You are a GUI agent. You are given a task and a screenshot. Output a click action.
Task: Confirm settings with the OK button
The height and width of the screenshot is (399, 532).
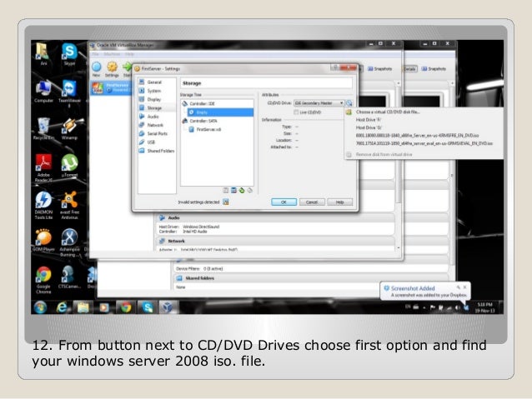point(284,202)
